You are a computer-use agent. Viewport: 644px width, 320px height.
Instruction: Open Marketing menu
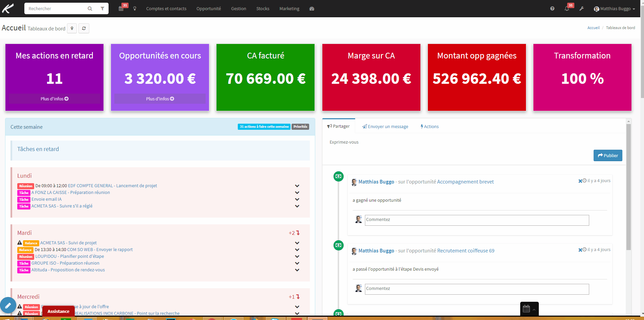(289, 9)
